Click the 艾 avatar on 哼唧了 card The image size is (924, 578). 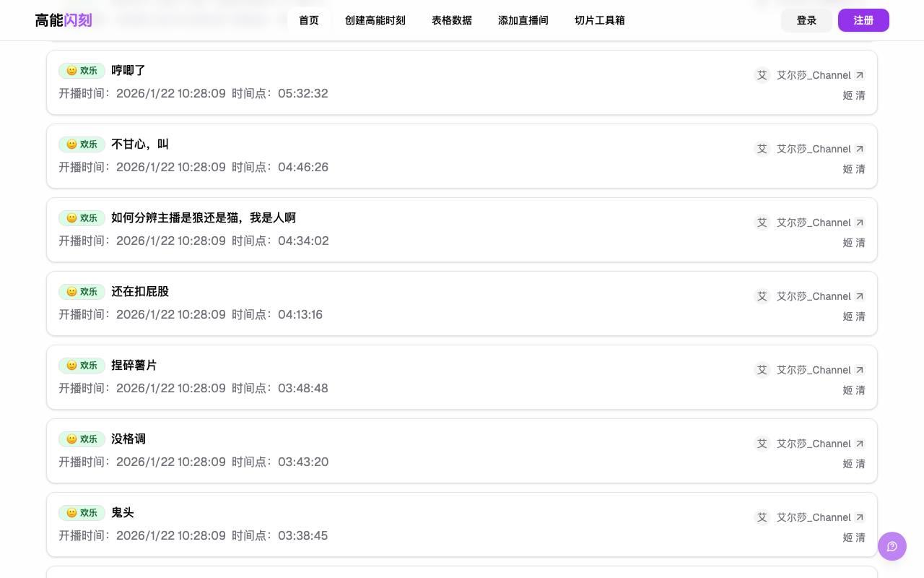point(762,75)
